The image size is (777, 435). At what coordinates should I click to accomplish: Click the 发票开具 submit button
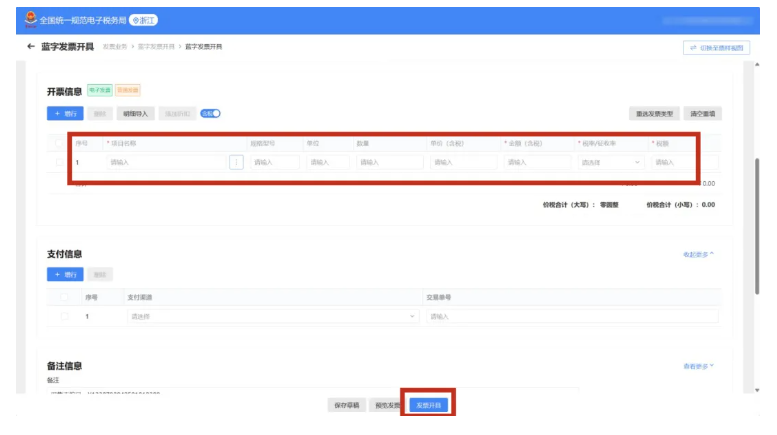click(x=428, y=405)
